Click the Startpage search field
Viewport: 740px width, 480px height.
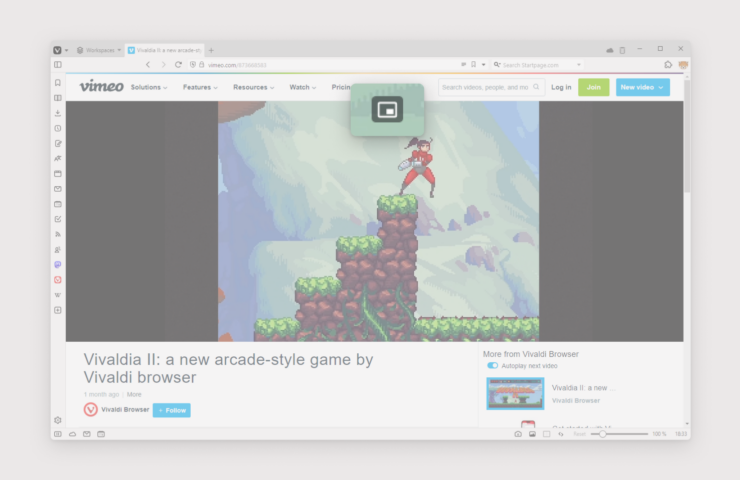[537, 65]
